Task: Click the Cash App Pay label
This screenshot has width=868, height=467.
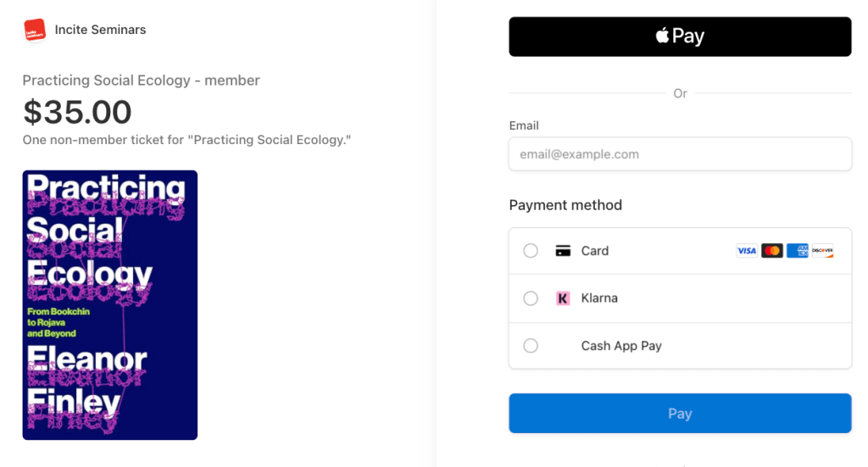Action: coord(621,346)
